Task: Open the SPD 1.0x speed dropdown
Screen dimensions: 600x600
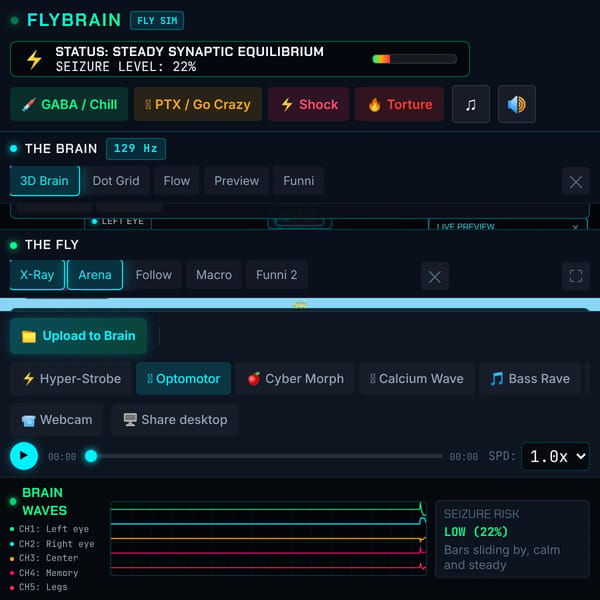Action: pos(555,456)
